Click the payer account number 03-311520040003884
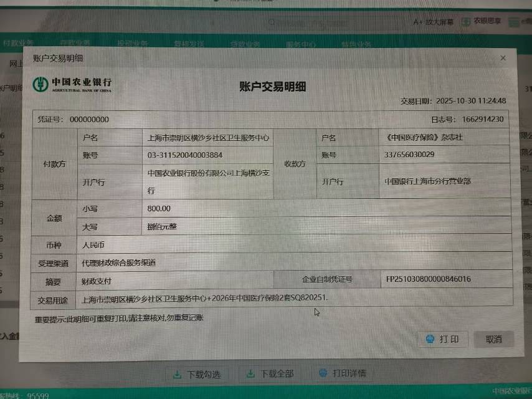 pos(185,155)
